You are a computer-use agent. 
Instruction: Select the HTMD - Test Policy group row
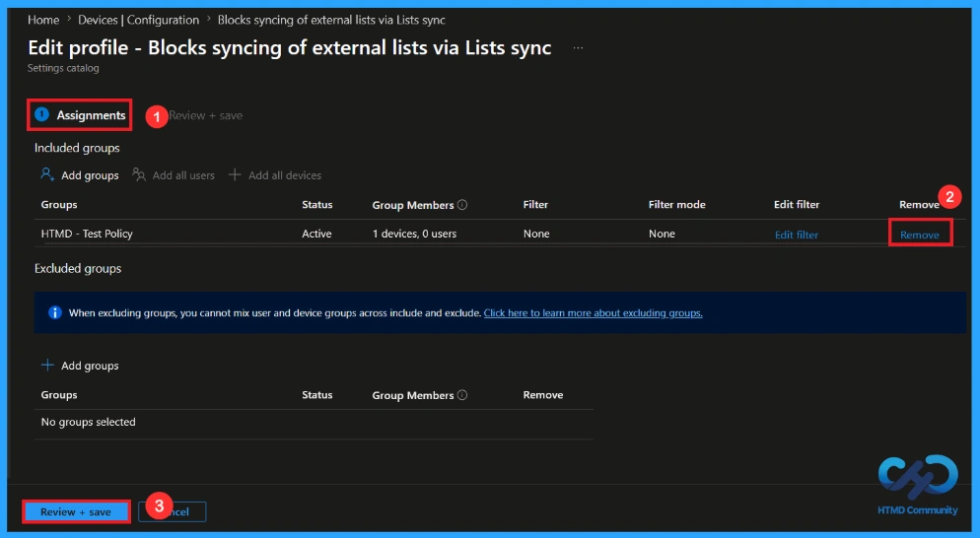(x=500, y=234)
